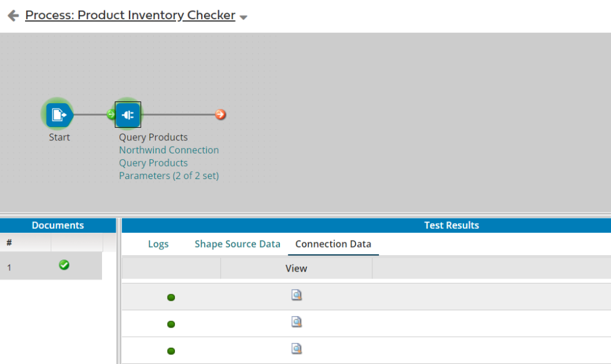This screenshot has width=611, height=364.
Task: Click green input arrow on connector shape
Action: click(111, 115)
